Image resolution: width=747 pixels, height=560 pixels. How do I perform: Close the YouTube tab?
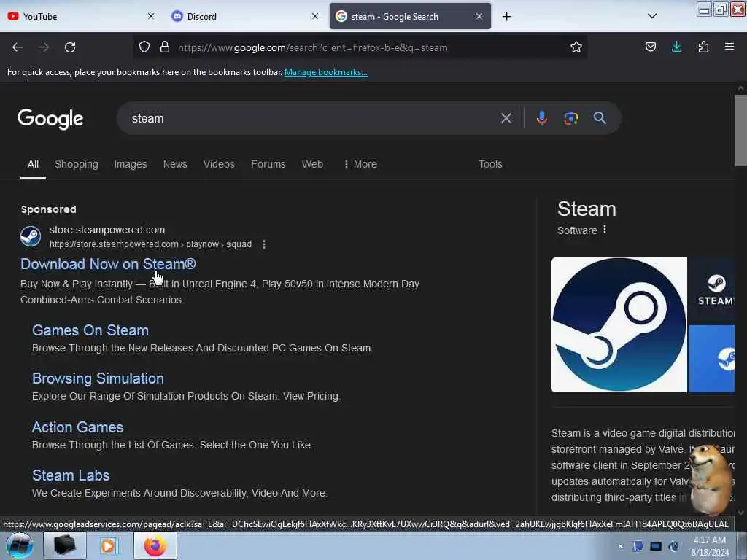pyautogui.click(x=151, y=17)
